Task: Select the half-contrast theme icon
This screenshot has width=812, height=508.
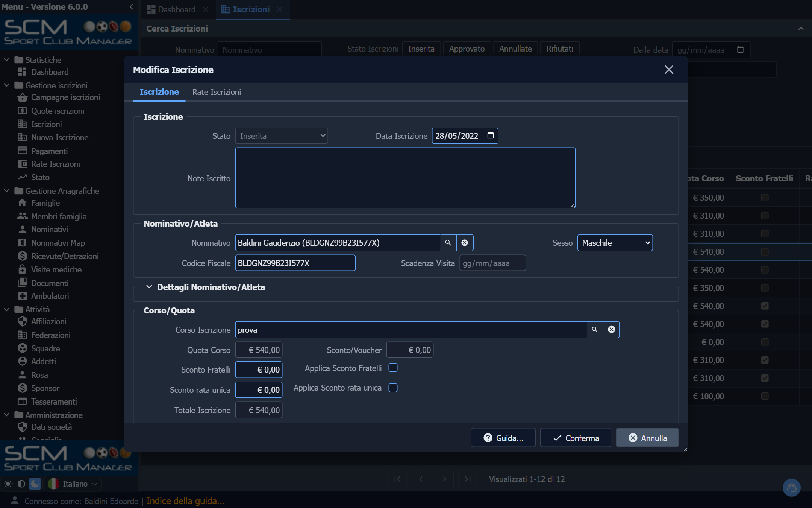Action: coord(21,484)
